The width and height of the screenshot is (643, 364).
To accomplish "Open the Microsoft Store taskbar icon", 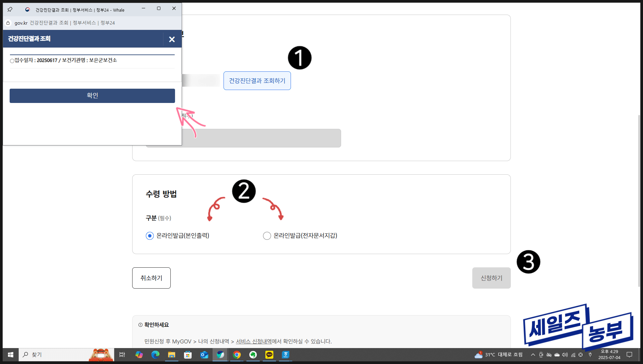I will point(188,355).
